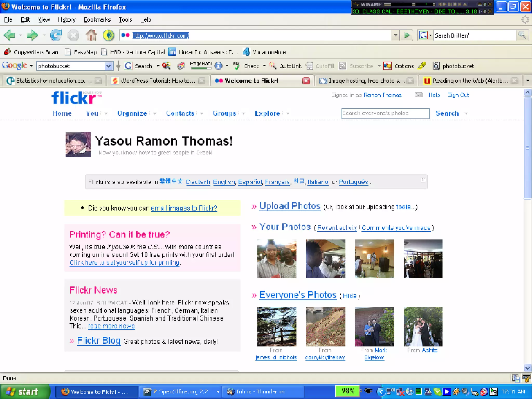Click the search magnifier icon
The height and width of the screenshot is (399, 532).
[522, 35]
